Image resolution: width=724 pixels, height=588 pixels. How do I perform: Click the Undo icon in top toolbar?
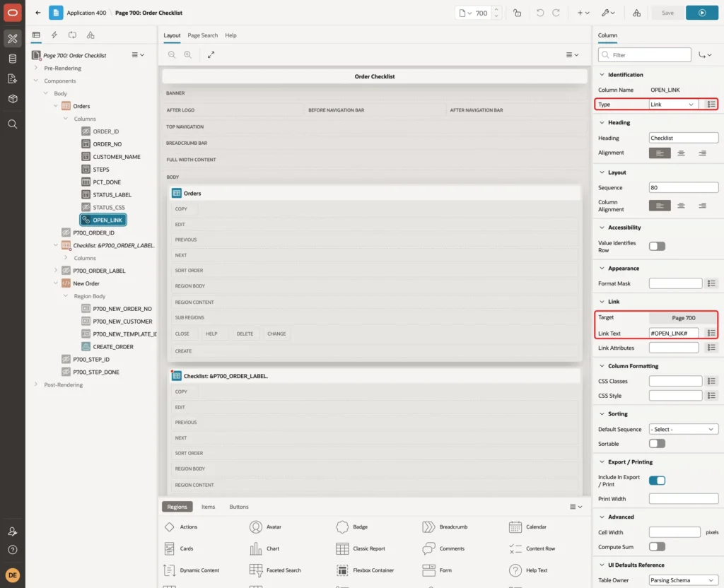(x=539, y=13)
